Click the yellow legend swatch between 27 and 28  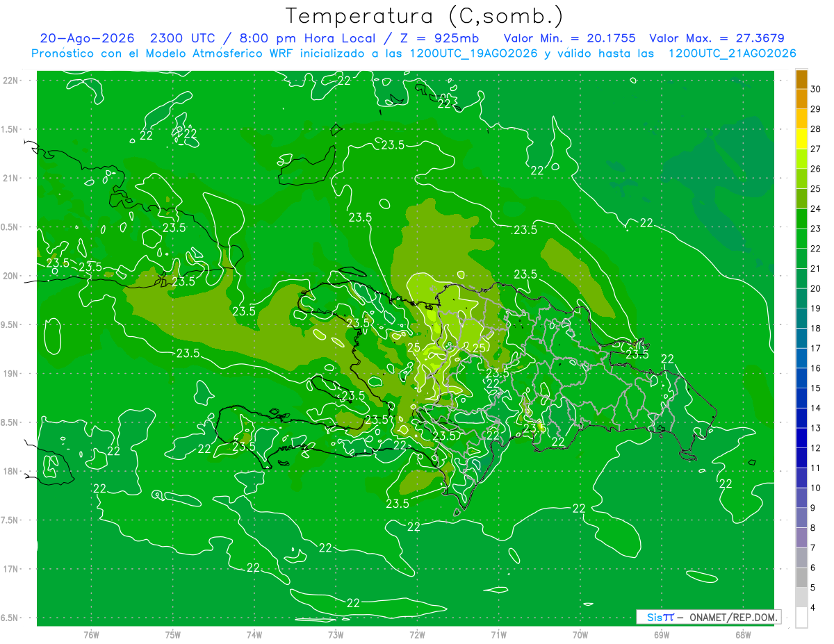tap(801, 138)
